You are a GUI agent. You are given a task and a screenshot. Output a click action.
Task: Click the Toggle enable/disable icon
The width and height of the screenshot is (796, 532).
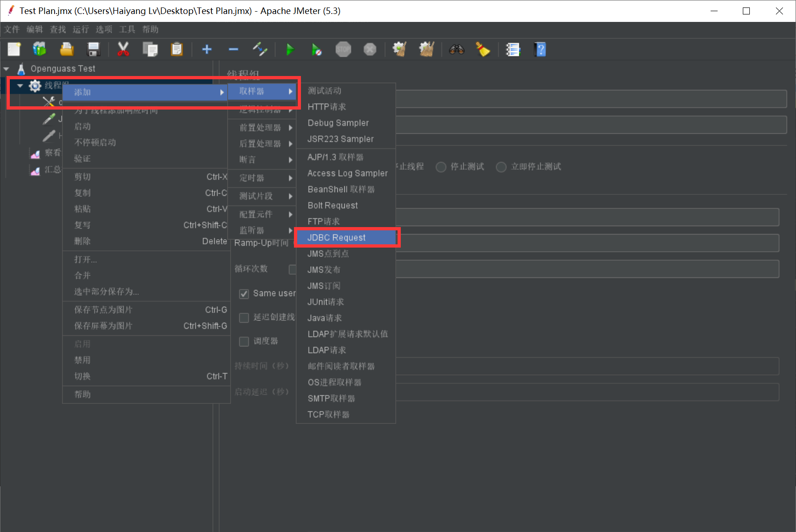click(260, 49)
